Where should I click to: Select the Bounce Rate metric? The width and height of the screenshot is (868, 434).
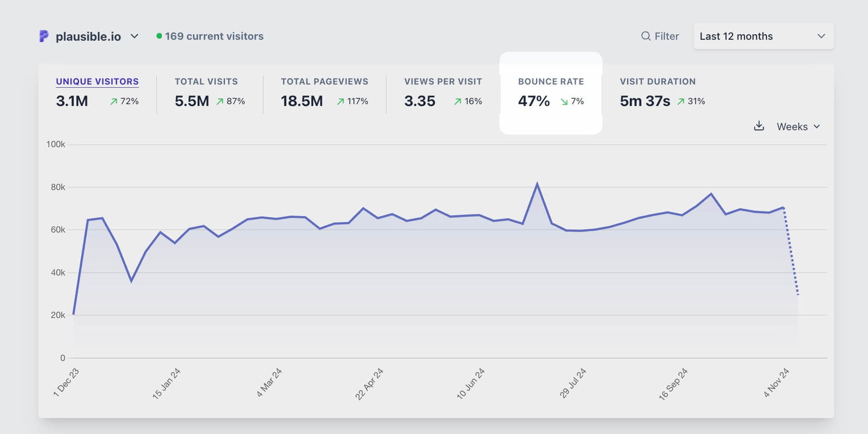click(x=551, y=81)
